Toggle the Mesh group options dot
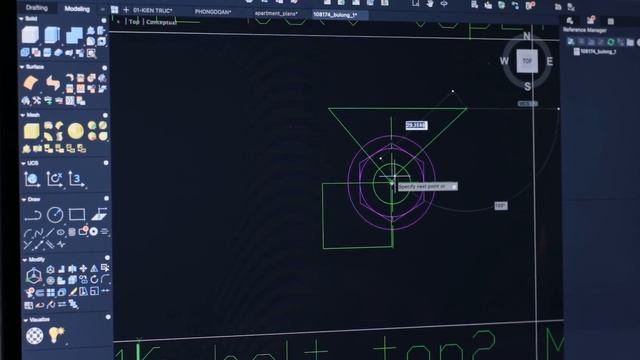 105,116
